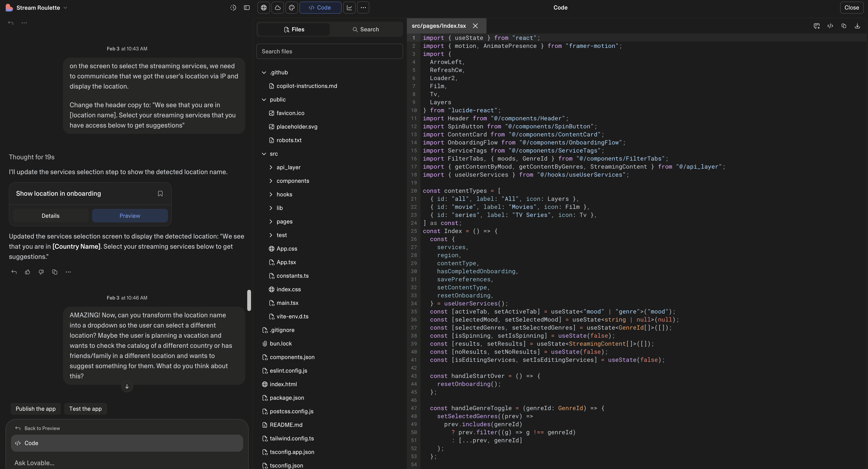868x469 pixels.
Task: Bookmark the Show location in onboarding card
Action: click(x=160, y=194)
